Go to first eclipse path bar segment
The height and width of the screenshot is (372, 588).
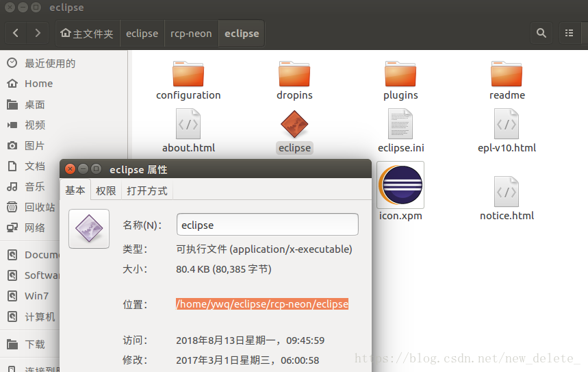(x=142, y=33)
